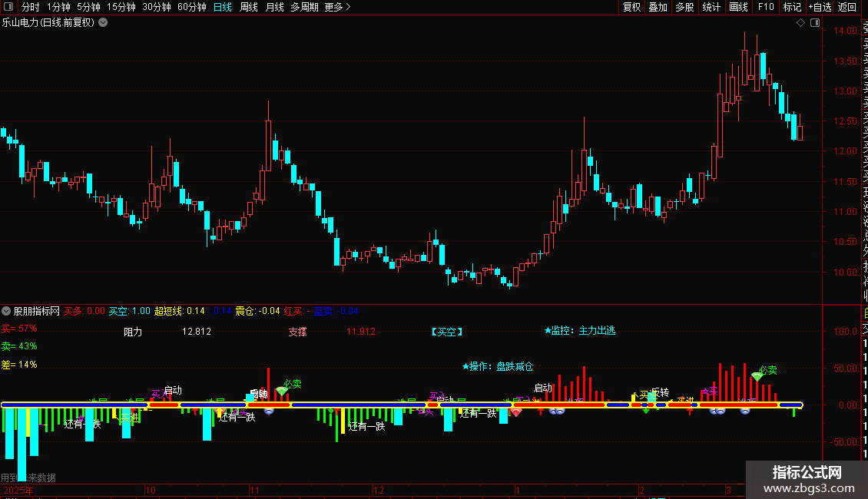
Task: Click the month 12 timeline marker
Action: tap(379, 491)
